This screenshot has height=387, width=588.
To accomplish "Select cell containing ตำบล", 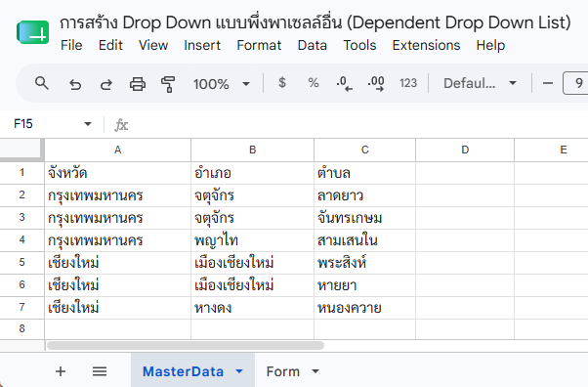I will pyautogui.click(x=365, y=173).
